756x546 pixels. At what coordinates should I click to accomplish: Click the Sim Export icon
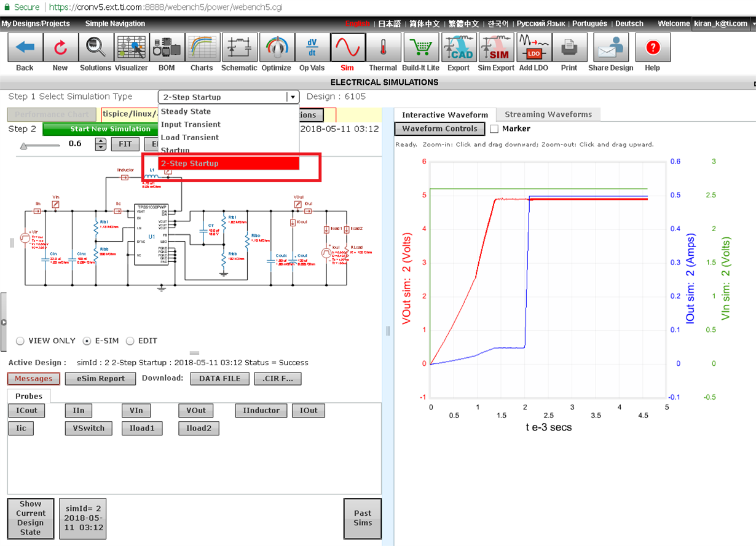[x=495, y=48]
